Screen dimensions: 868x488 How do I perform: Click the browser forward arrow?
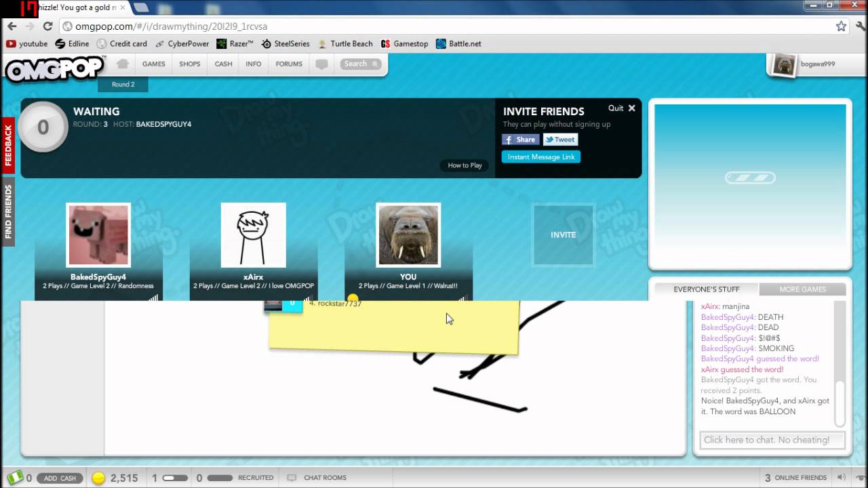point(29,26)
